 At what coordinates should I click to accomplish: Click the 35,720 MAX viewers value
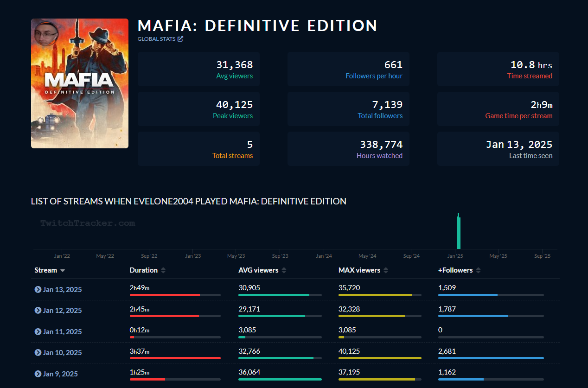(x=349, y=287)
